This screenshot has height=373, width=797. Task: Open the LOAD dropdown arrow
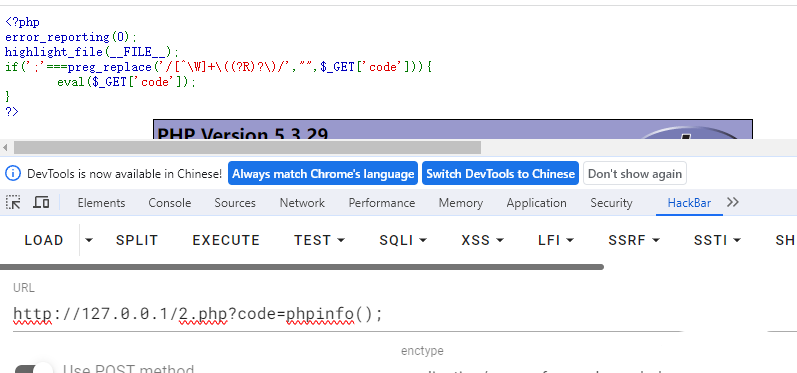[x=89, y=240]
